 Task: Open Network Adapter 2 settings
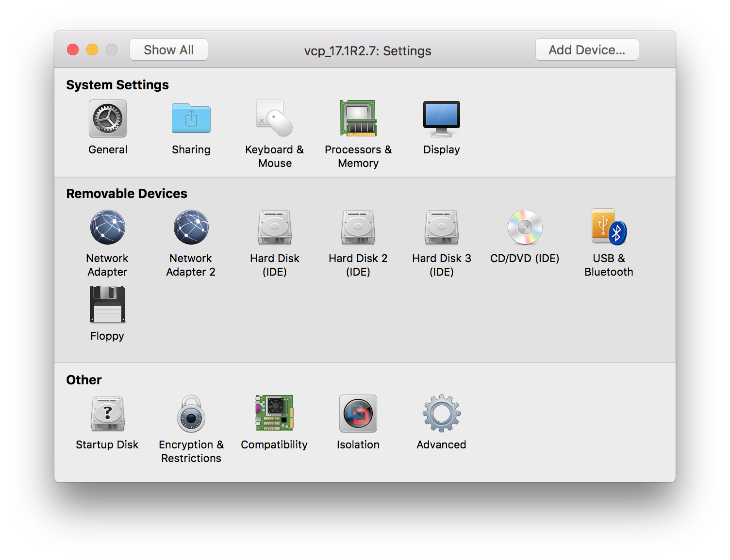coord(191,227)
